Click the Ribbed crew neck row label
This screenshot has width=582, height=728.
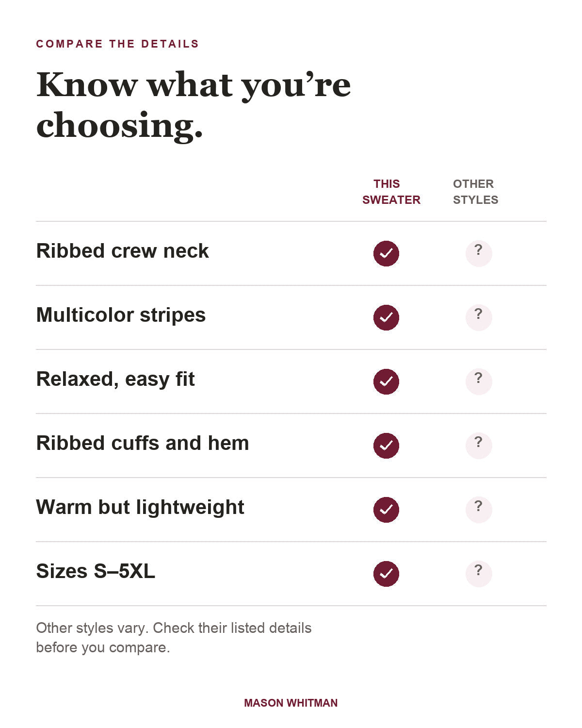tap(122, 251)
